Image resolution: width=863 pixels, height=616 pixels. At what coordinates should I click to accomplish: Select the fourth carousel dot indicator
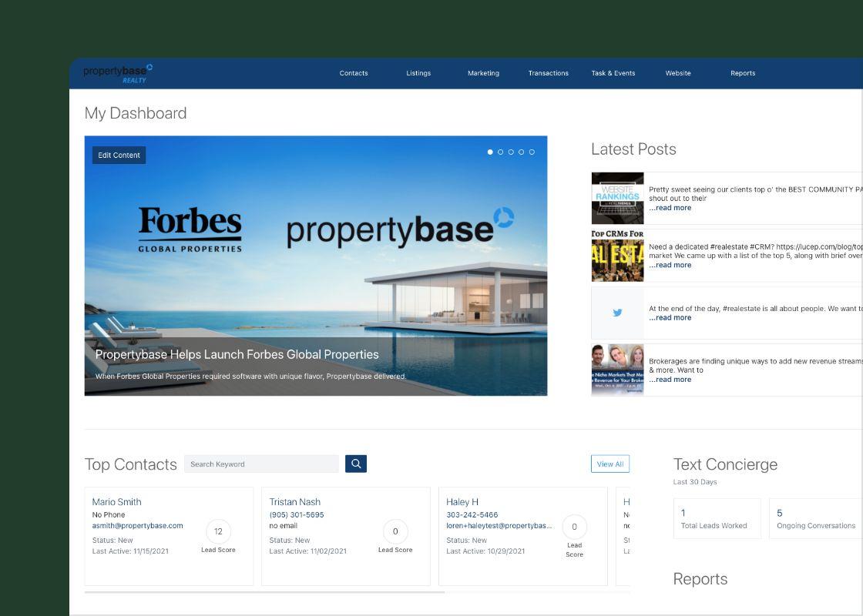coord(521,152)
